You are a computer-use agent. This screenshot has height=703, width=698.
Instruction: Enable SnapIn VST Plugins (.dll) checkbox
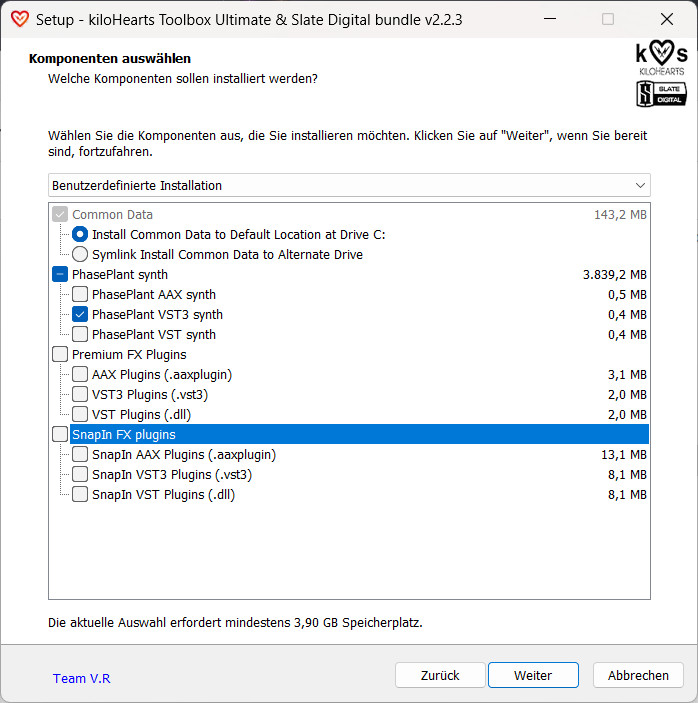pos(80,495)
